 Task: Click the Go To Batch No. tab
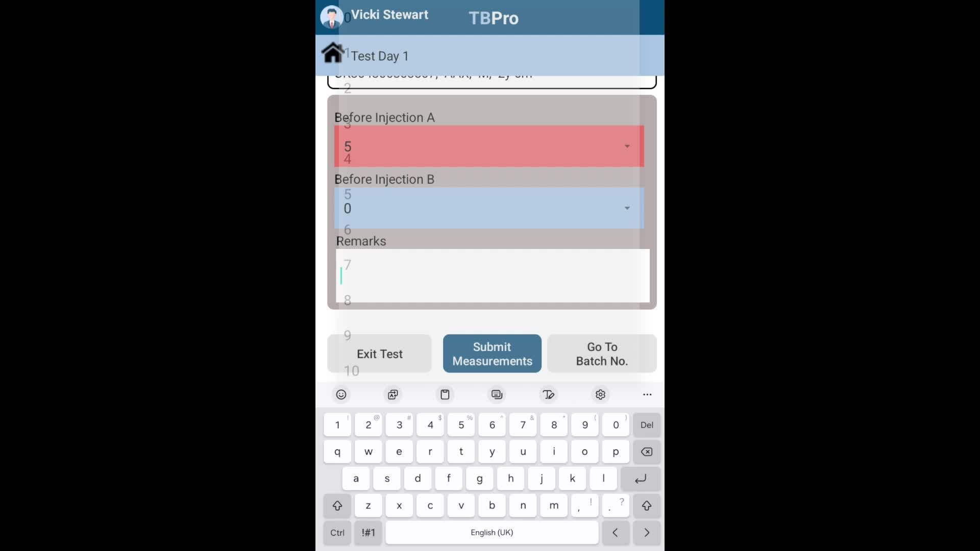(x=602, y=353)
